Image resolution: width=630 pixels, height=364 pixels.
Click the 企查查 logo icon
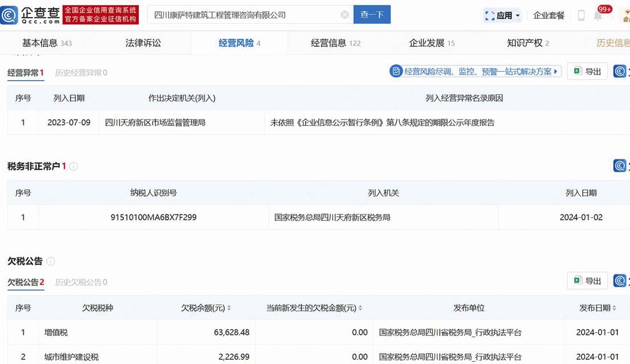pyautogui.click(x=10, y=15)
